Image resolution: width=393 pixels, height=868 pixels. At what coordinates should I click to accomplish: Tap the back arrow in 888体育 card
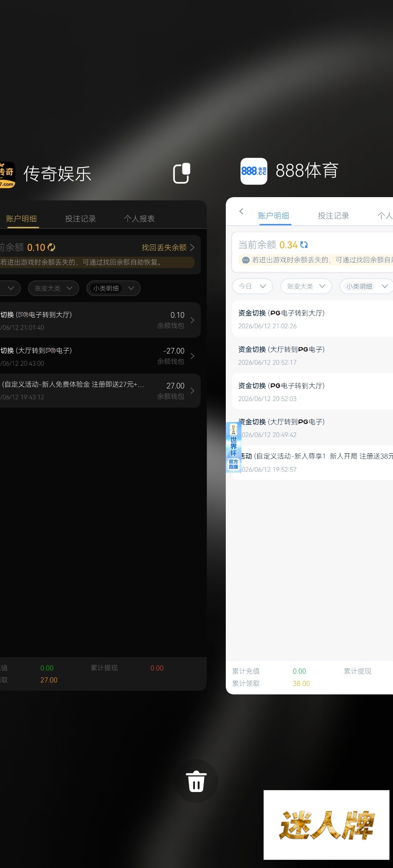(242, 211)
